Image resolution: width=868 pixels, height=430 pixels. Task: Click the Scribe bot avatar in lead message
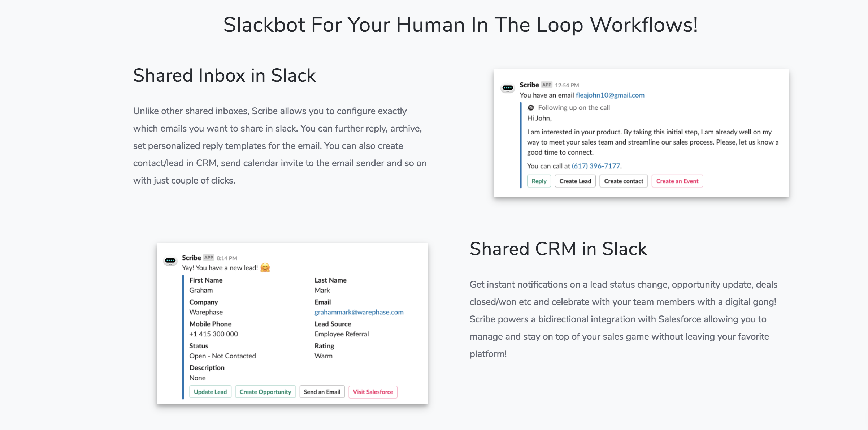pyautogui.click(x=170, y=261)
